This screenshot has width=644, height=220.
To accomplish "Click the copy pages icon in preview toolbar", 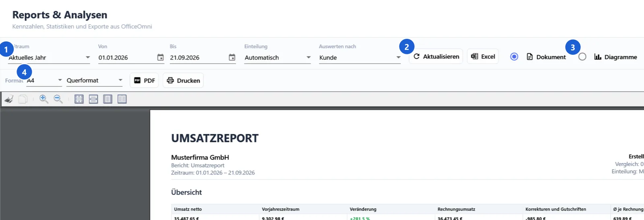I will point(23,99).
